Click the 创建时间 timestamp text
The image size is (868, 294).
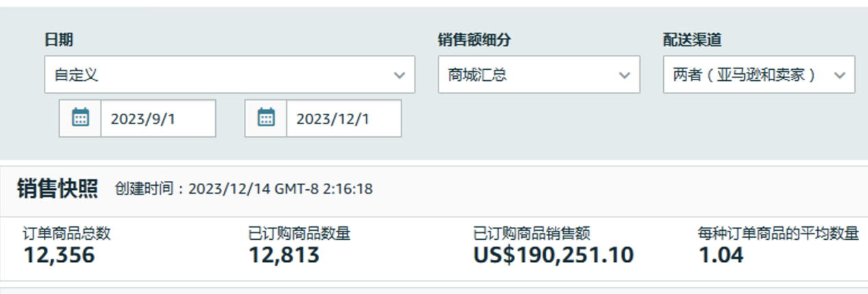click(x=244, y=188)
